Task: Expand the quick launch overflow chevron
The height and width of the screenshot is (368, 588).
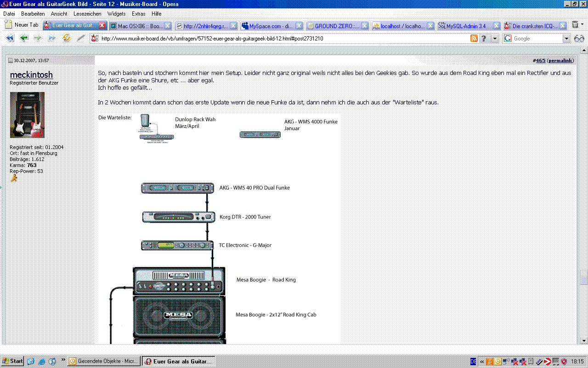Action: pos(63,359)
